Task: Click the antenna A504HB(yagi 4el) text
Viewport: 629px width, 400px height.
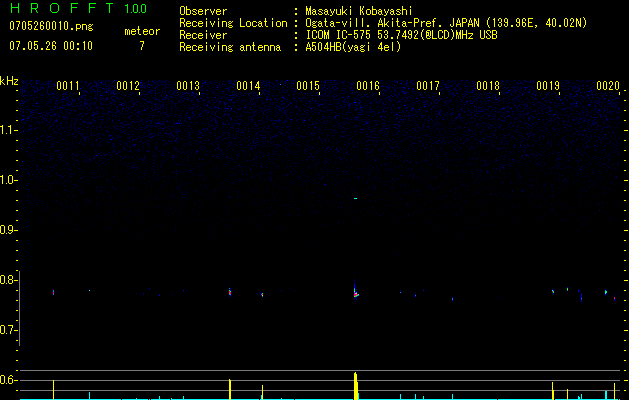Action: coord(353,47)
